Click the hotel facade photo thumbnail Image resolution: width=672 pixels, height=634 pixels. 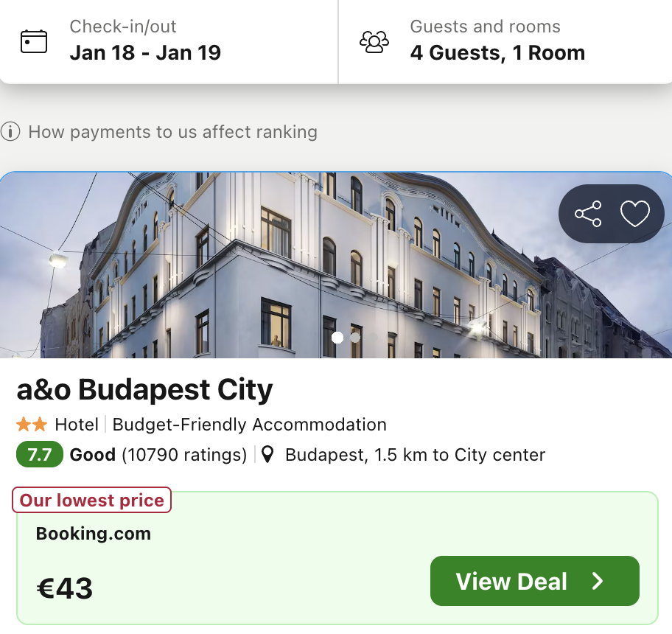tap(336, 265)
